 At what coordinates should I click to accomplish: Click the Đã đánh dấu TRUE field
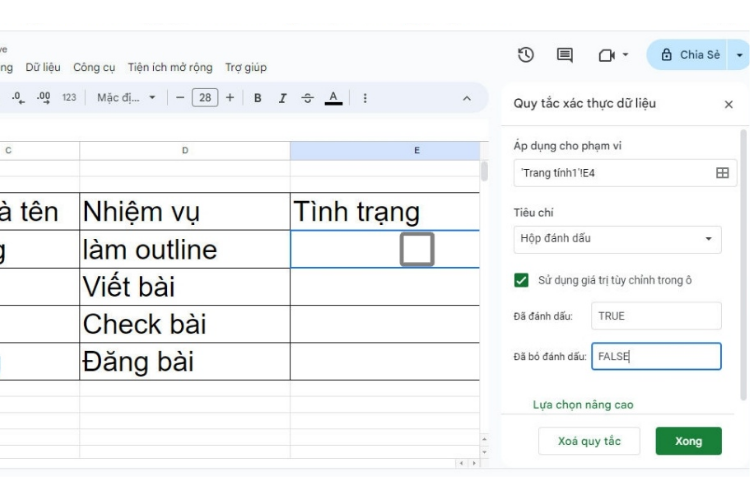(656, 316)
